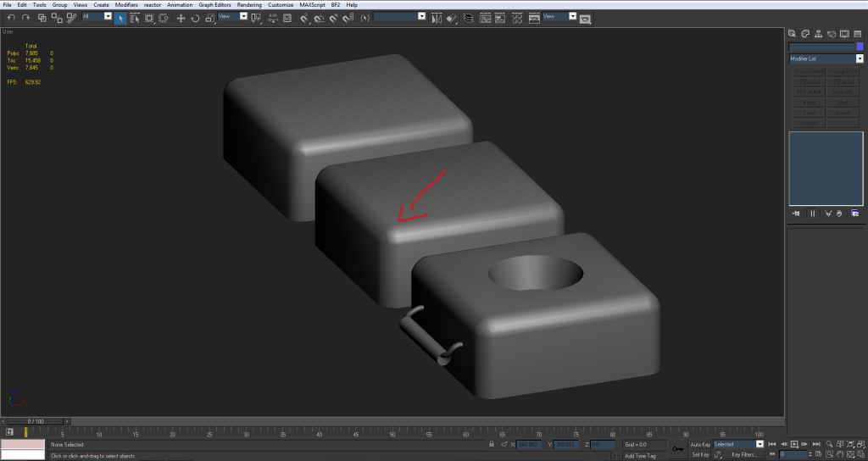
Task: Open the Graph Editors menu
Action: tap(215, 5)
